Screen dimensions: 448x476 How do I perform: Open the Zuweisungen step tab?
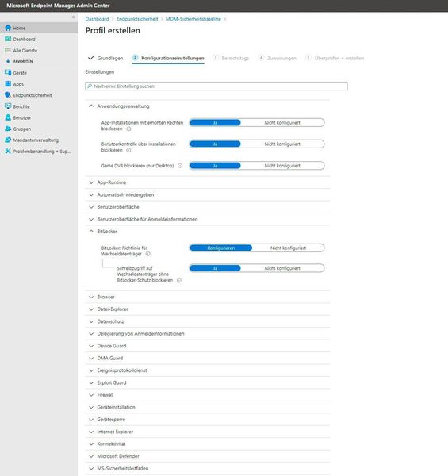278,58
